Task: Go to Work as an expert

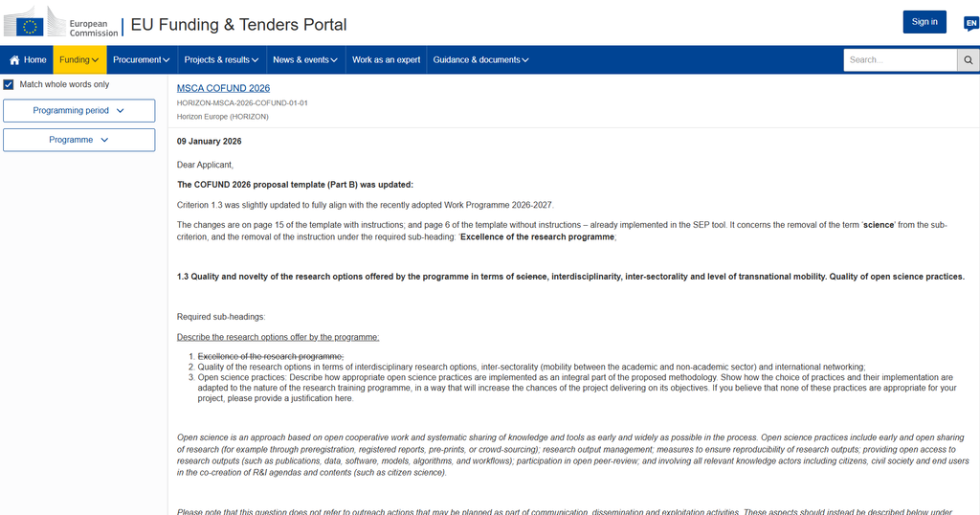Action: coord(386,60)
